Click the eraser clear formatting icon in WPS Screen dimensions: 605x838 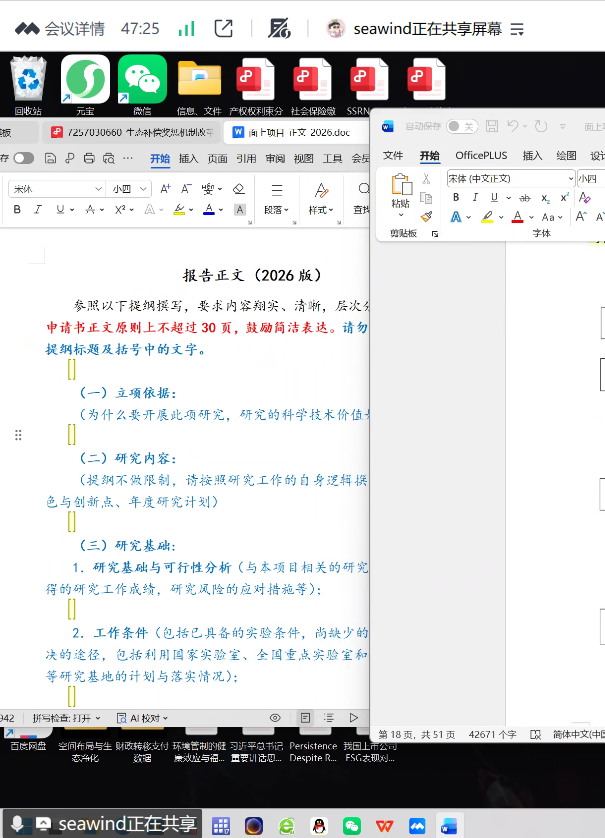pyautogui.click(x=238, y=188)
